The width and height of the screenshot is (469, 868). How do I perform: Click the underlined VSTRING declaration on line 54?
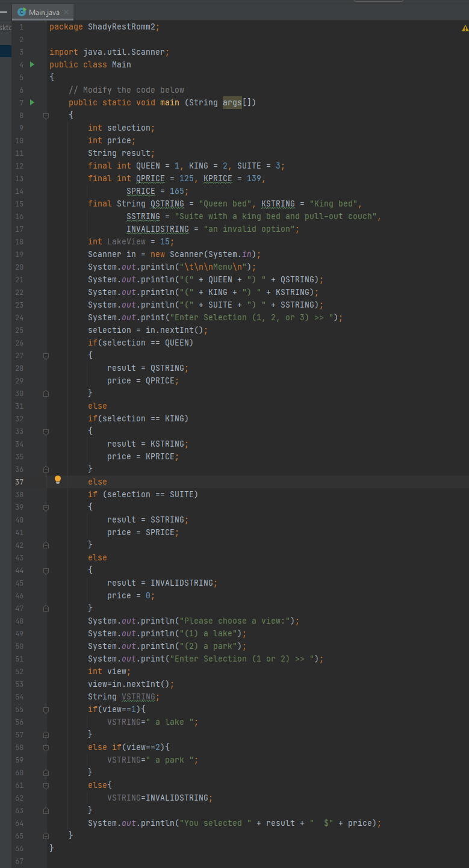click(x=138, y=696)
